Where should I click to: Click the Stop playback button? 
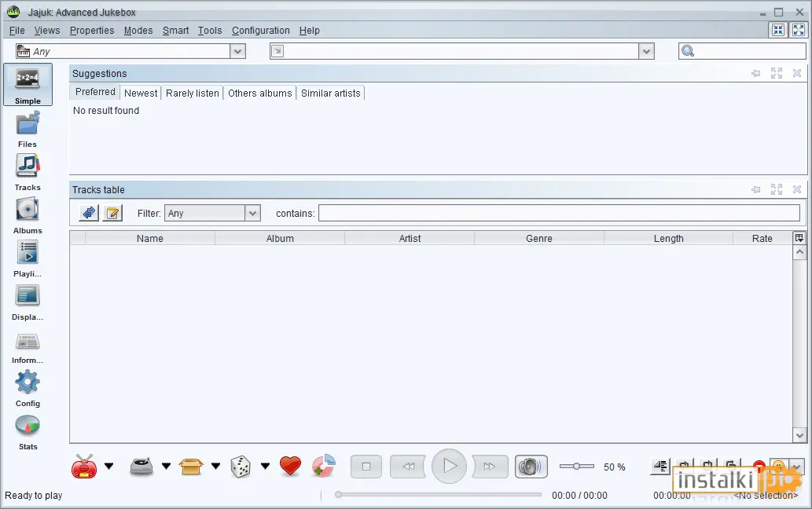point(366,467)
